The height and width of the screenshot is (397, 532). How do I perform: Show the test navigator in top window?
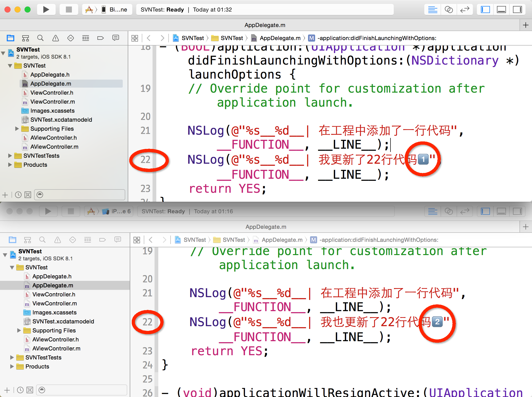coord(71,38)
